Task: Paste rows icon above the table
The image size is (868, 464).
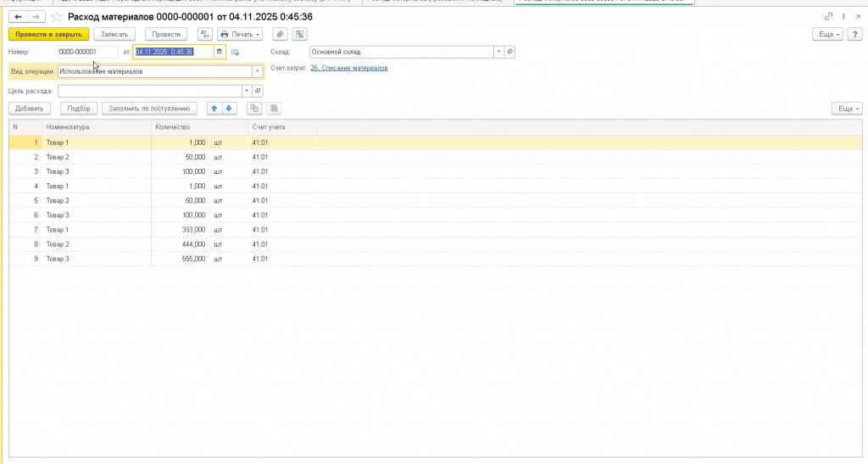Action: [x=274, y=109]
